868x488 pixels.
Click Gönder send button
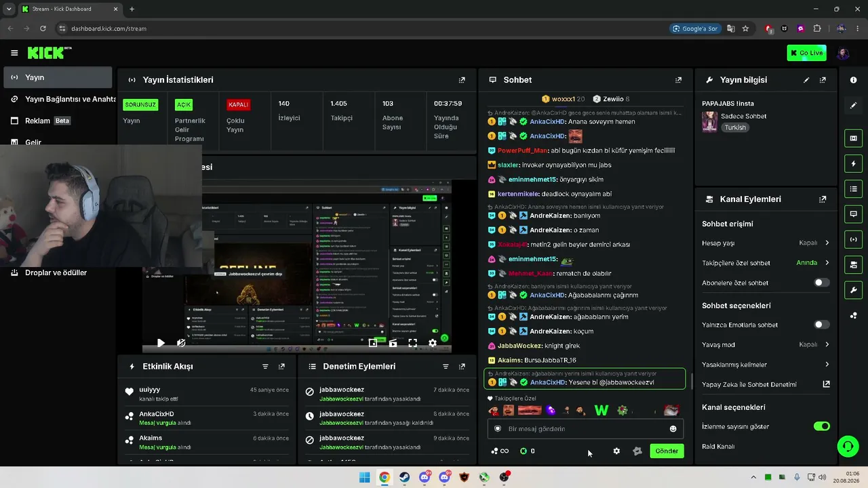667,451
